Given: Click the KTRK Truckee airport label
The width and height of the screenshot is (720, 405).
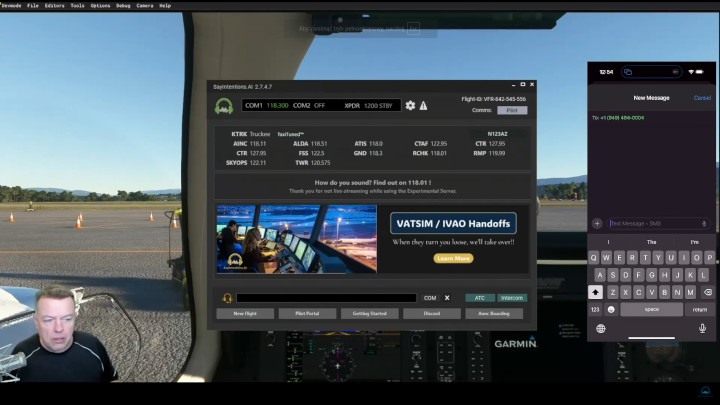Looking at the screenshot, I should 251,134.
